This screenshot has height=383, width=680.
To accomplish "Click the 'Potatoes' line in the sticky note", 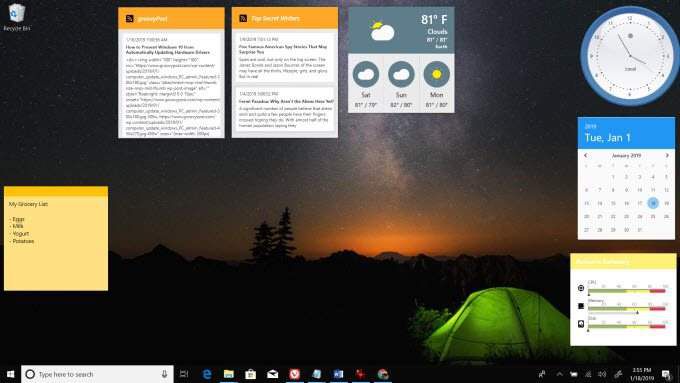I will click(x=22, y=241).
